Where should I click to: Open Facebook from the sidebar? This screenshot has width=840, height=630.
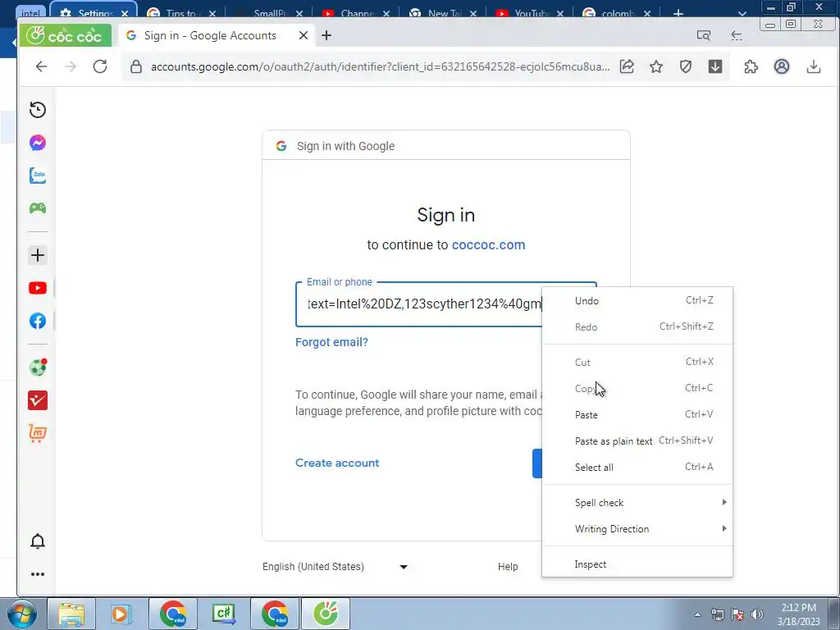(38, 321)
